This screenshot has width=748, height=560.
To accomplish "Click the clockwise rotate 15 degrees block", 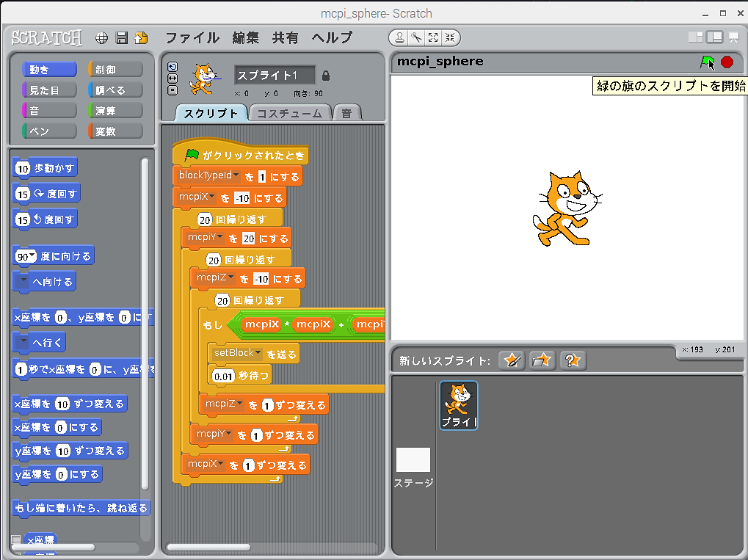I will pos(46,194).
